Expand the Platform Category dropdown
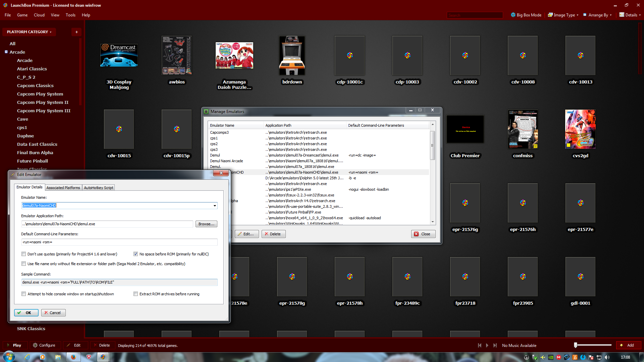Viewport: 644px width, 362px height. pyautogui.click(x=29, y=32)
